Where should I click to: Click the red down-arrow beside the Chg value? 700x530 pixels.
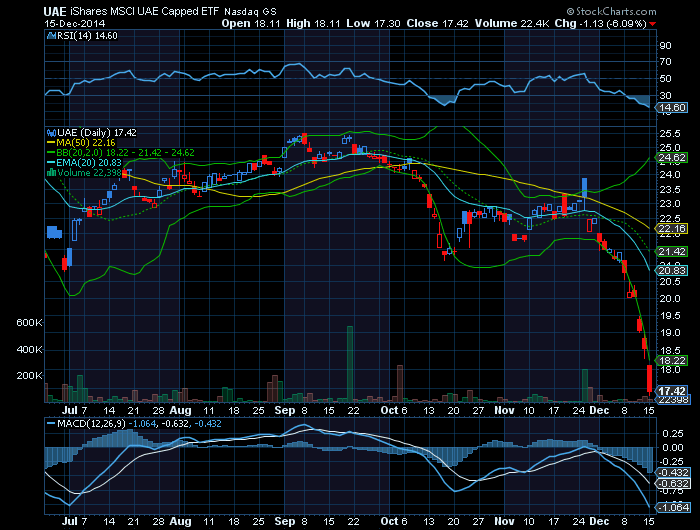(653, 24)
